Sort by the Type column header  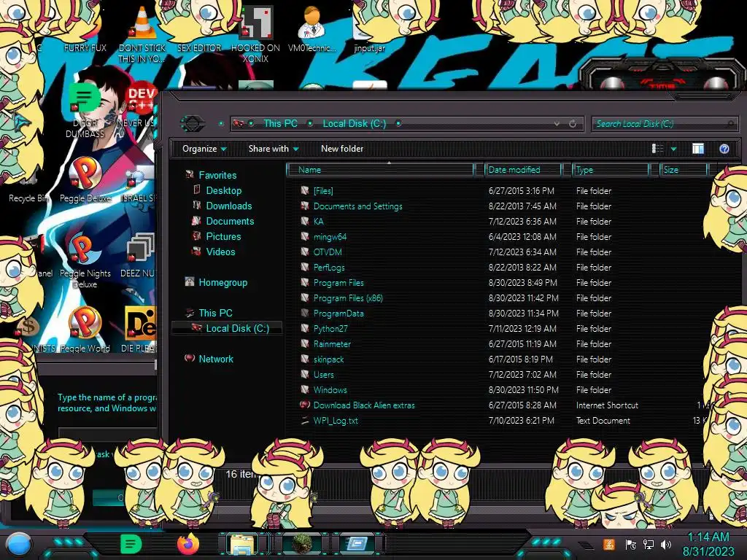tap(611, 170)
